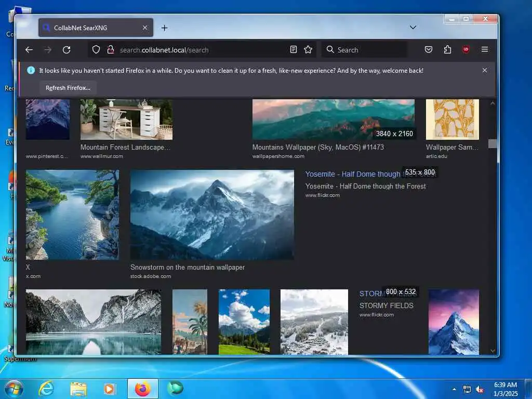The image size is (532, 399).
Task: Open the Extensions puzzle icon
Action: point(447,49)
